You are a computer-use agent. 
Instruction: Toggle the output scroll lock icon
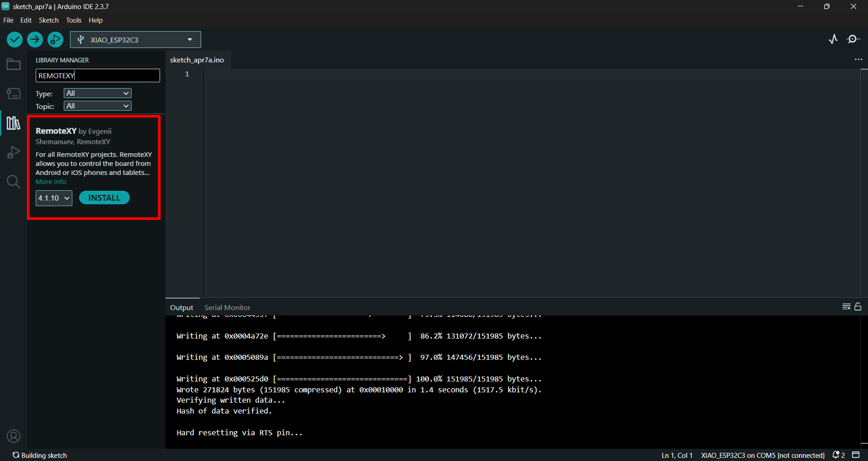point(858,307)
